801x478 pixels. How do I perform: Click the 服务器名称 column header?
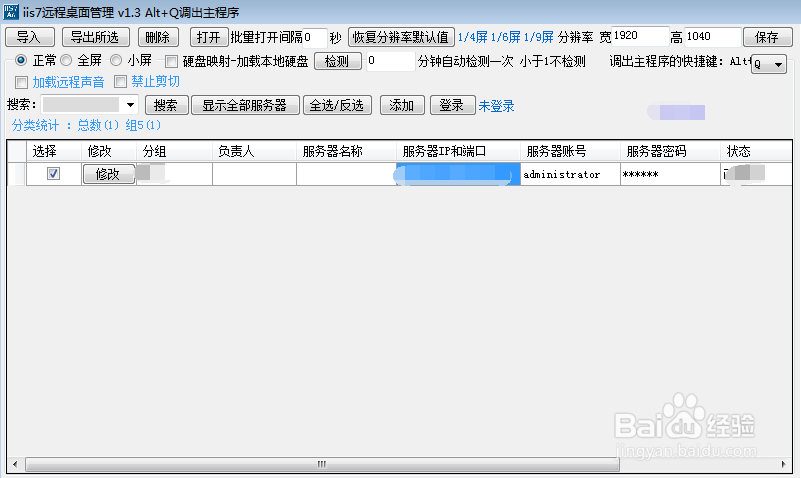pyautogui.click(x=346, y=151)
